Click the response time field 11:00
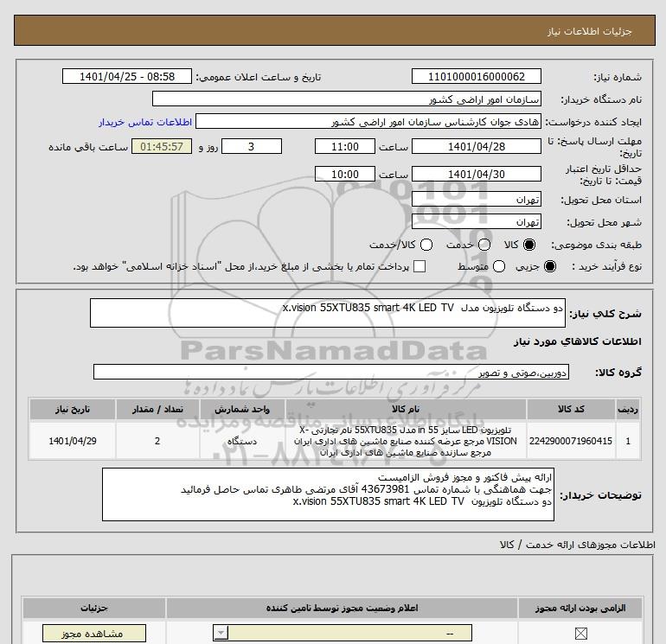Screen dimensions: 666x644 click(x=345, y=146)
